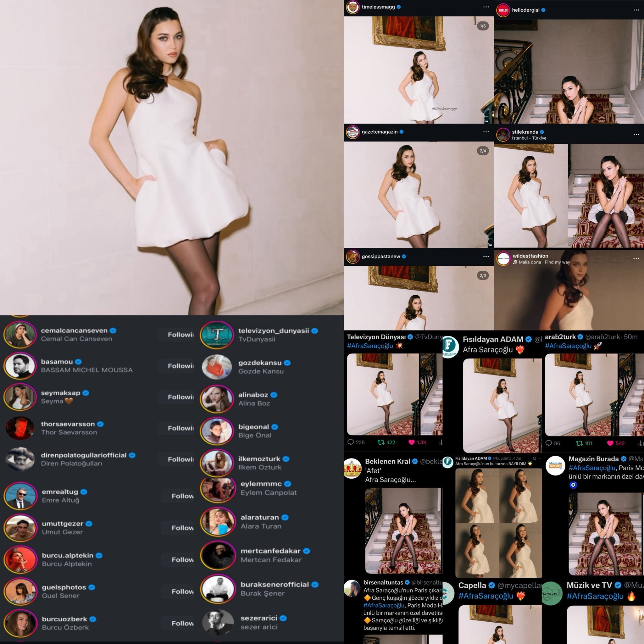The height and width of the screenshot is (644, 644).
Task: Open alinaboz profile from the list
Action: point(253,395)
